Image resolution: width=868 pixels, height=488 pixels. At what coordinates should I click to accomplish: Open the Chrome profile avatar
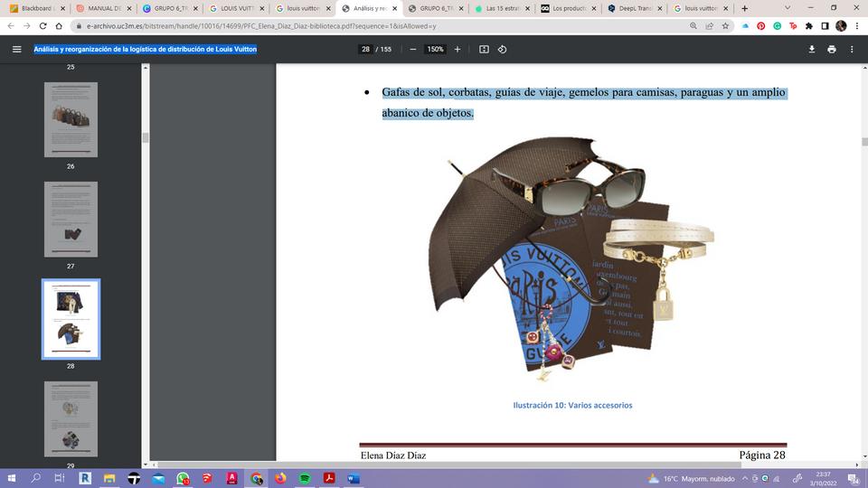841,26
